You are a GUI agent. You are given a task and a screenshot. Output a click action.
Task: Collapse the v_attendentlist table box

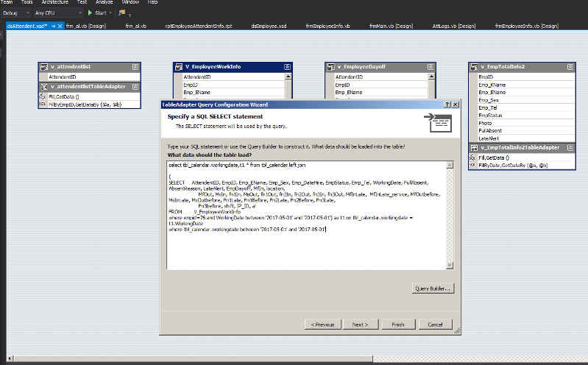coord(135,66)
